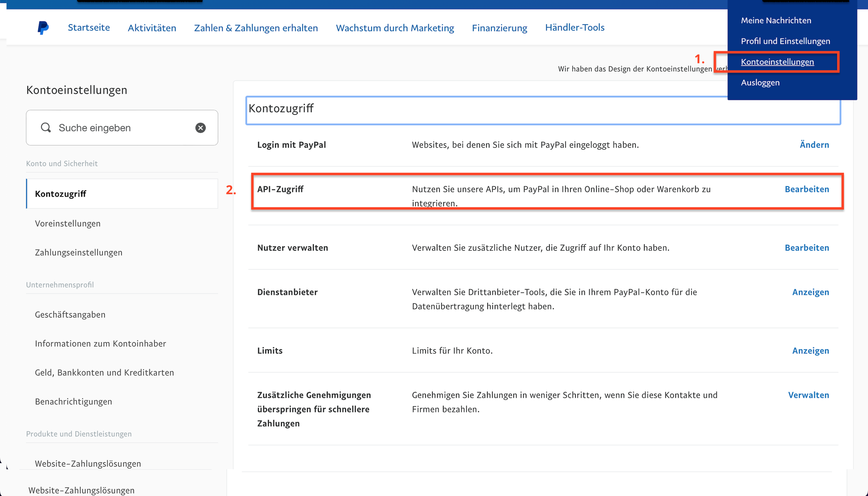Click the PayPal logo icon
The image size is (868, 496).
click(x=43, y=28)
